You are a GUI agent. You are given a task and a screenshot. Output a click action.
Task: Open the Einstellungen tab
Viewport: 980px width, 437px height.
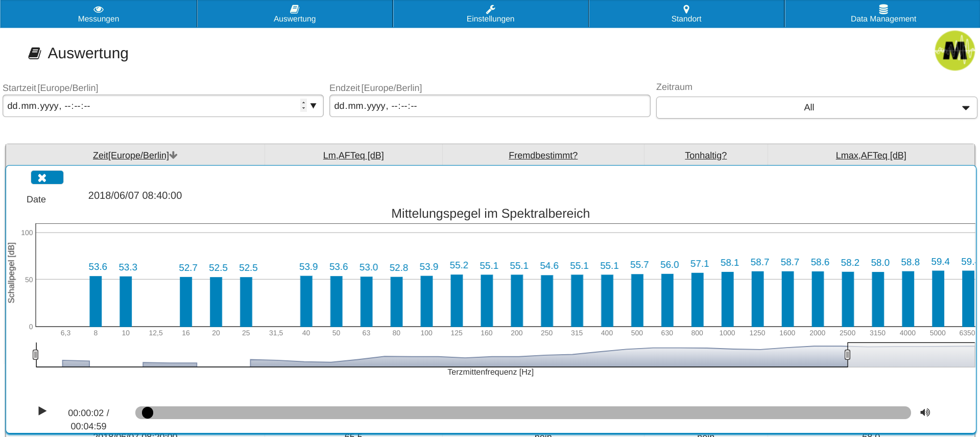[490, 14]
